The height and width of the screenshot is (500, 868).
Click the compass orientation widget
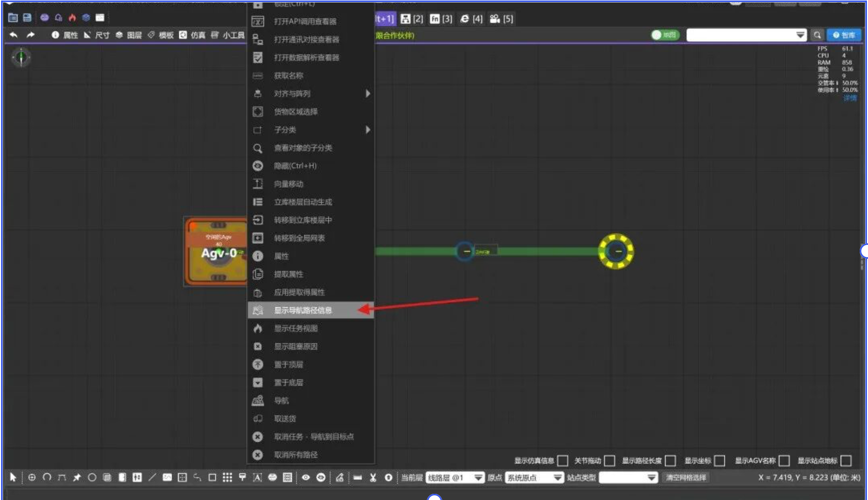[x=21, y=57]
